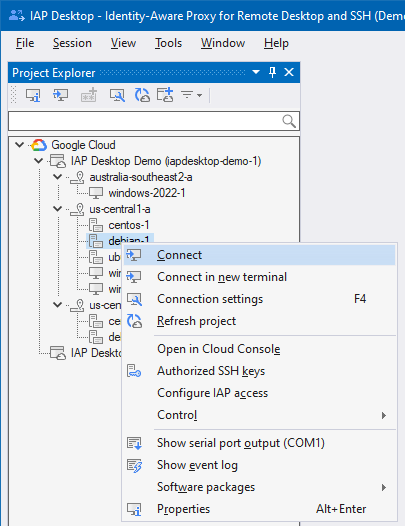Click the search magnifier icon
Image resolution: width=405 pixels, height=526 pixels.
point(289,121)
